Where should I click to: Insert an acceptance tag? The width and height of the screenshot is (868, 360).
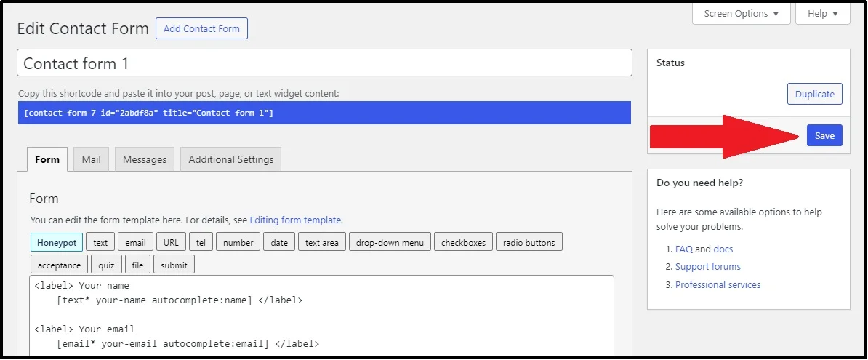pyautogui.click(x=59, y=265)
